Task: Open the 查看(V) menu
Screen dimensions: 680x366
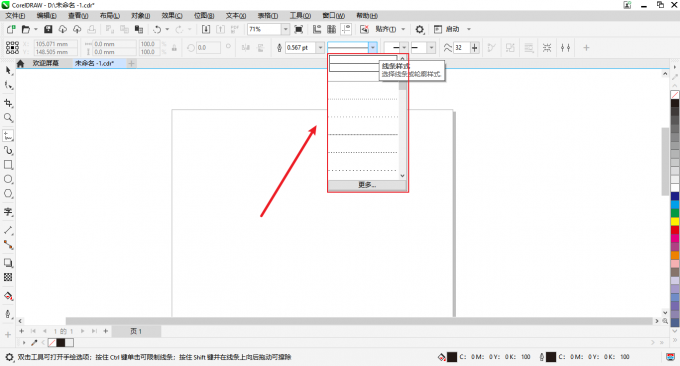Action: 78,16
